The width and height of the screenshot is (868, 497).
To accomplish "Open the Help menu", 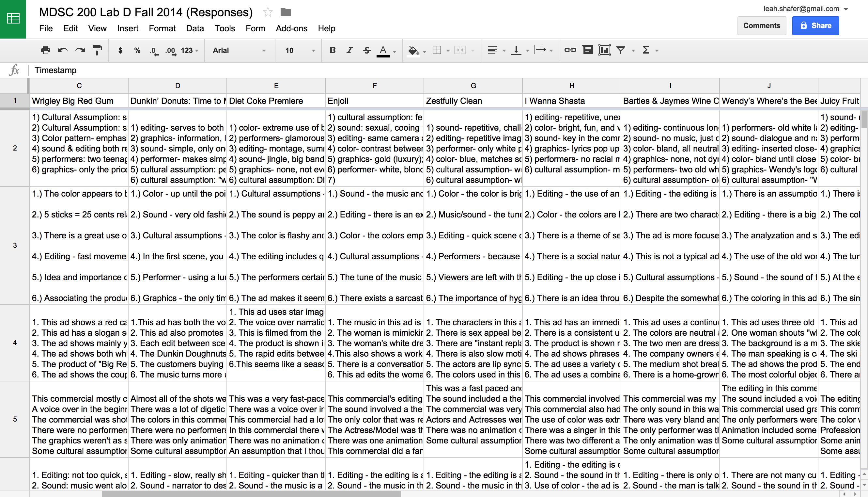I will coord(326,28).
